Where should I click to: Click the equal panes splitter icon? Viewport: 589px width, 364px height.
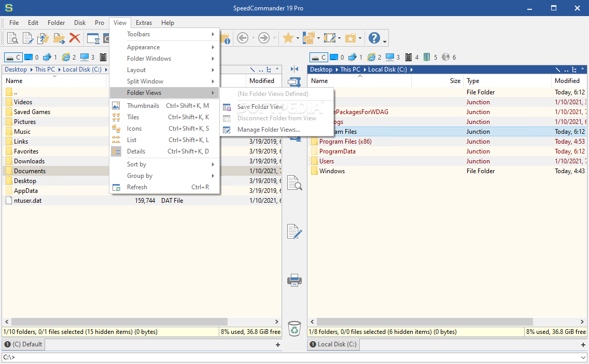point(294,69)
